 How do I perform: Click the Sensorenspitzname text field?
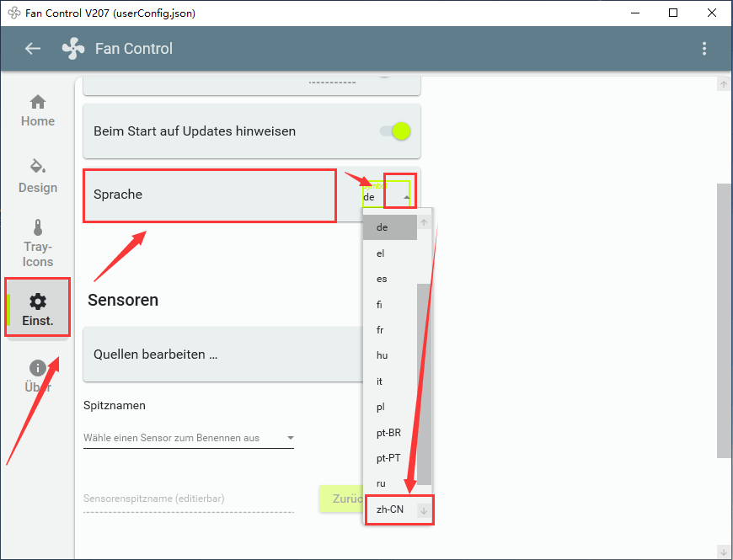pyautogui.click(x=189, y=499)
